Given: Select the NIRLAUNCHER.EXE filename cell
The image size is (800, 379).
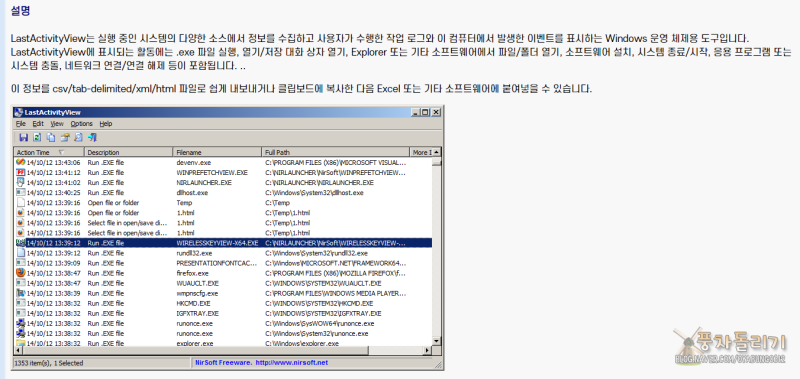Looking at the screenshot, I should tap(204, 183).
